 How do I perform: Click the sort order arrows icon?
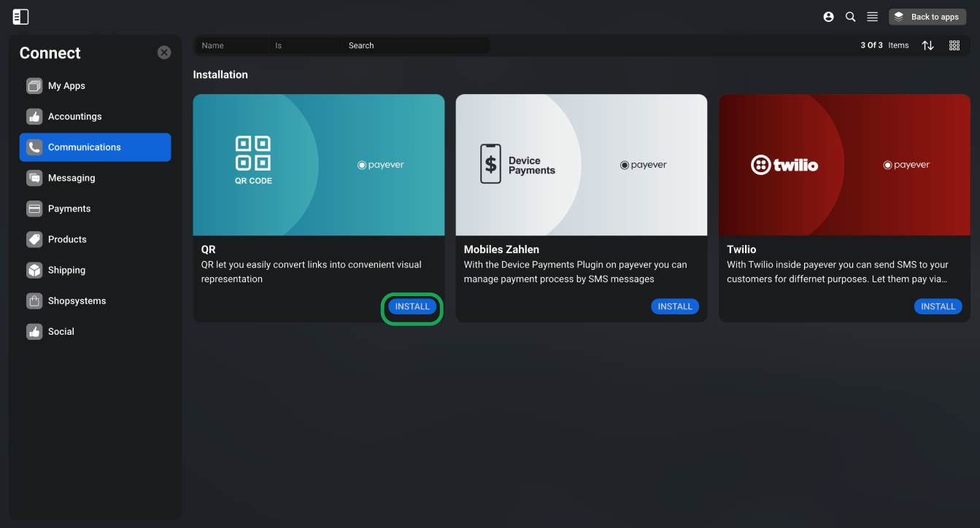tap(927, 45)
